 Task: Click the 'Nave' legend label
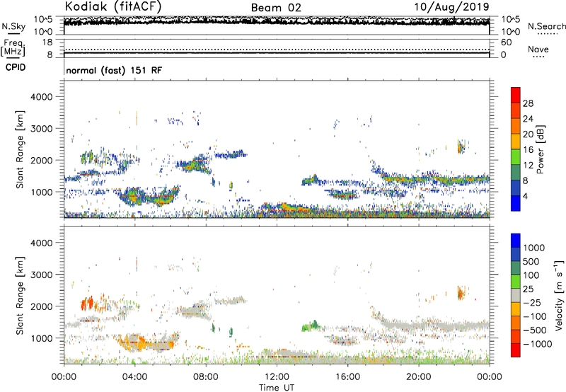538,50
